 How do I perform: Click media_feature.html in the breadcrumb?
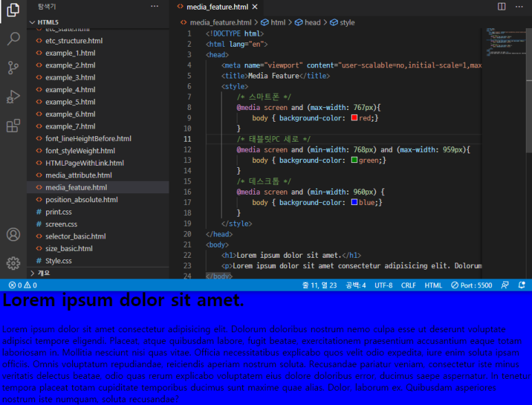click(220, 23)
